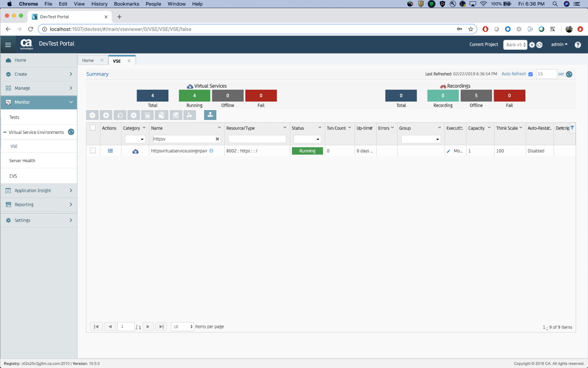Expand the Create sidebar section
The width and height of the screenshot is (588, 368).
(39, 74)
